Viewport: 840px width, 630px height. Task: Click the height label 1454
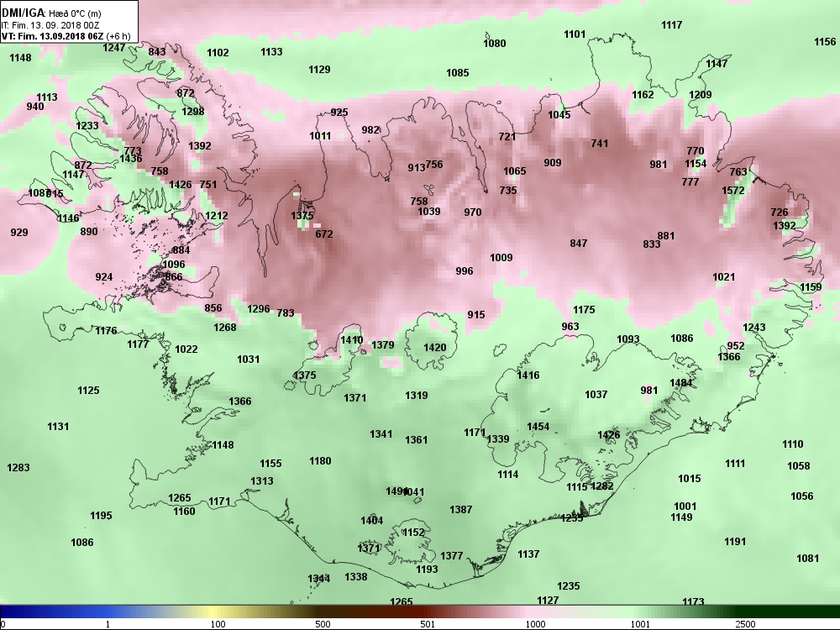point(538,426)
